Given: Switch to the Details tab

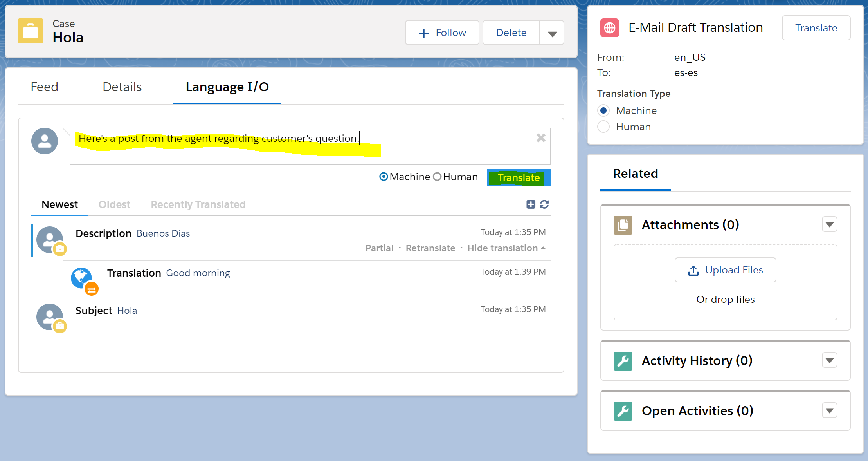Looking at the screenshot, I should point(122,87).
